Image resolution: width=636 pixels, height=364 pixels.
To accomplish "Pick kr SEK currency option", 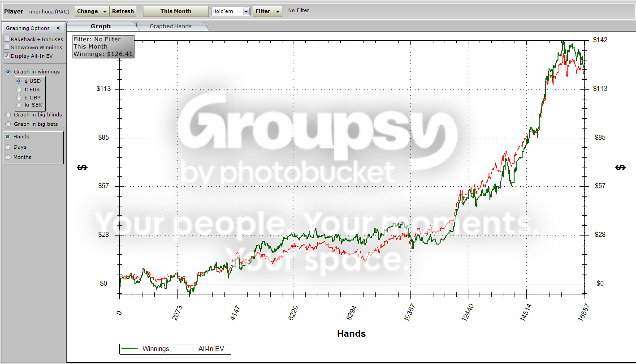I will pos(19,105).
